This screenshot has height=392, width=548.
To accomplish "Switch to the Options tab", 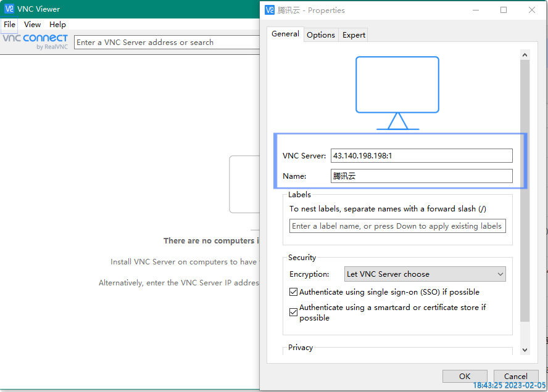I will [x=321, y=35].
